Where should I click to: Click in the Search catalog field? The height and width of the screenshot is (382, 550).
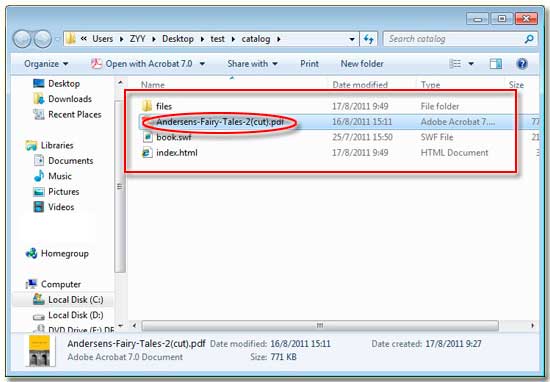point(452,39)
